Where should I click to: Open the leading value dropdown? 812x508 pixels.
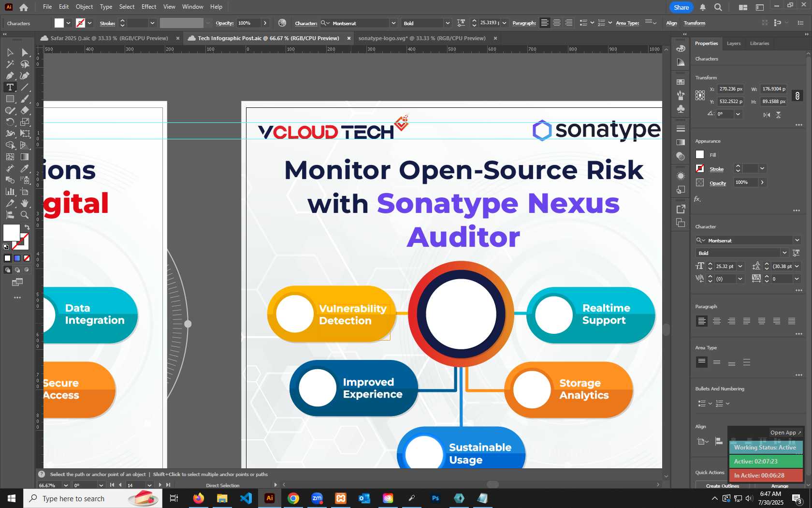tap(797, 266)
